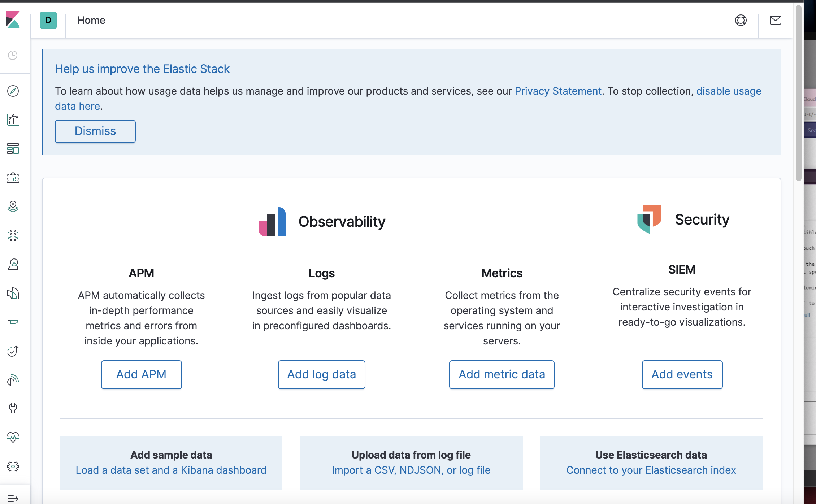
Task: Open Dev Tools with the wrench icon
Action: 13,409
